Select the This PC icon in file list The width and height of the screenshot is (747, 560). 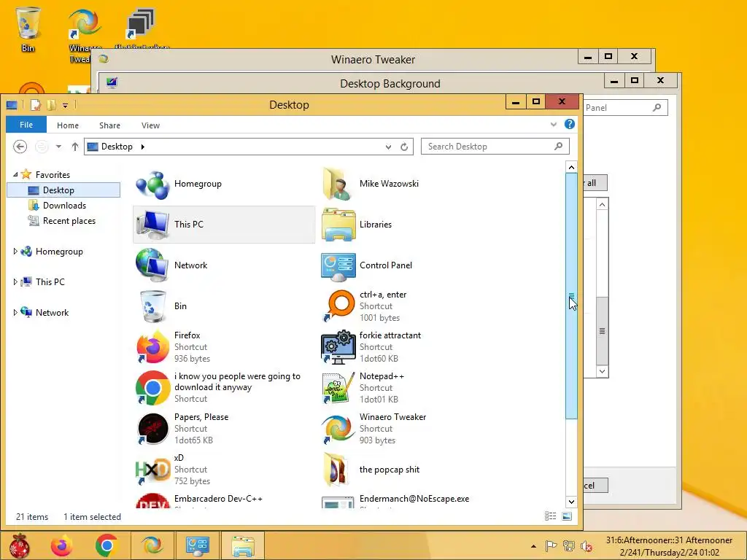[x=152, y=225]
